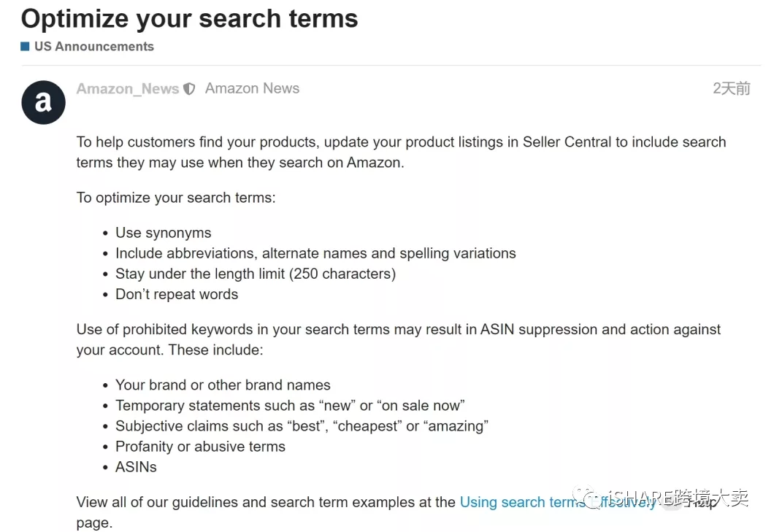Click the "Include abbreviations, alternate names" bullet
Viewport: 774px width, 532px height.
[x=315, y=253]
